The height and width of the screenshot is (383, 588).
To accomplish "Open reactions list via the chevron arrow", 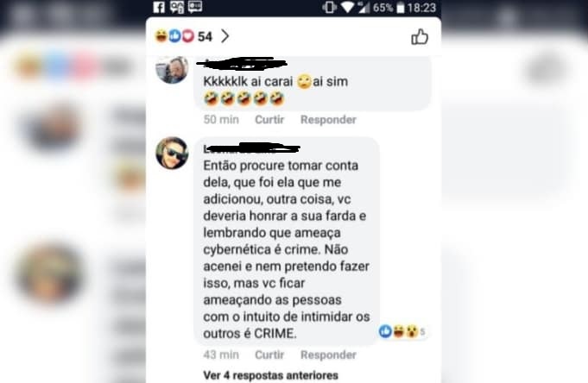I will [224, 36].
